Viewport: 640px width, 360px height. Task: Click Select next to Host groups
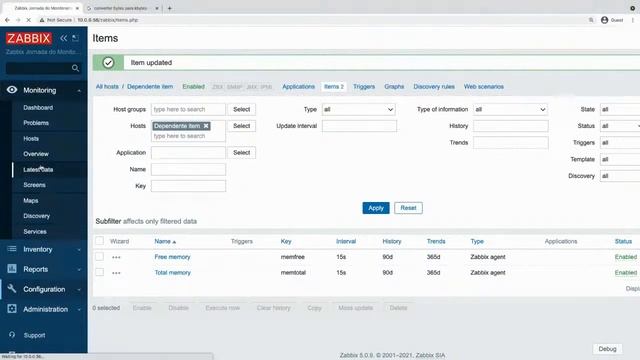tap(242, 109)
